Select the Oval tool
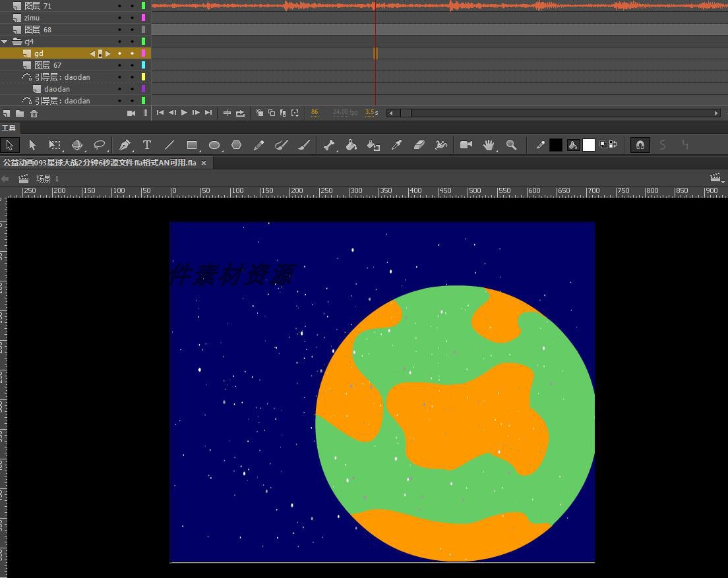 [214, 145]
